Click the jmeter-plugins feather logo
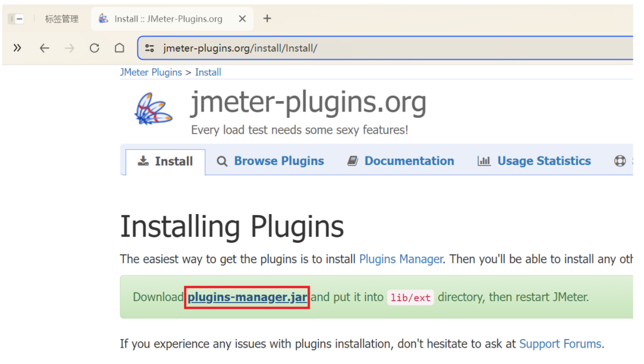The image size is (644, 364). 153,109
